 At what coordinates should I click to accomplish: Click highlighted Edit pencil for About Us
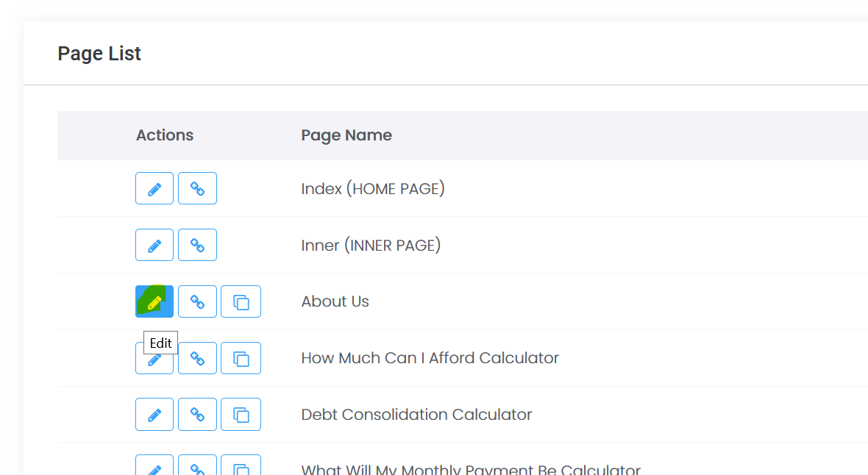point(154,301)
